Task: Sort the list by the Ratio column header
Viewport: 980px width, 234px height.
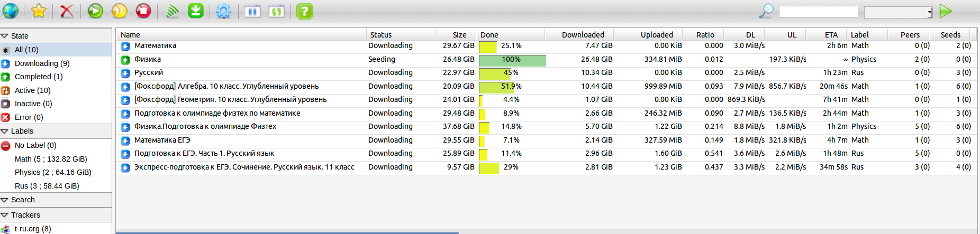Action: pos(705,35)
